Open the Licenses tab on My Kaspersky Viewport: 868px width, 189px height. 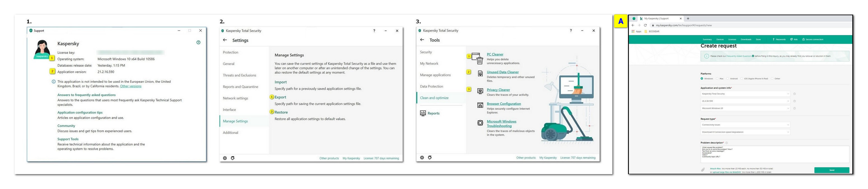click(x=732, y=40)
